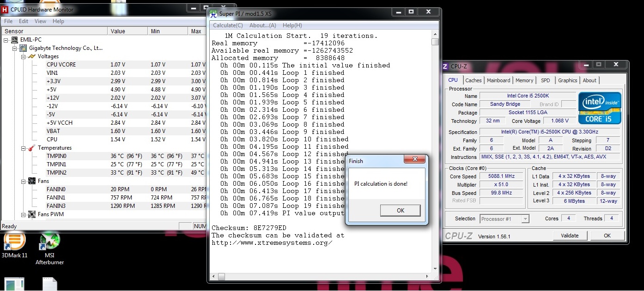644x291 pixels.
Task: Click the Fans sensor icon
Action: tap(31, 181)
